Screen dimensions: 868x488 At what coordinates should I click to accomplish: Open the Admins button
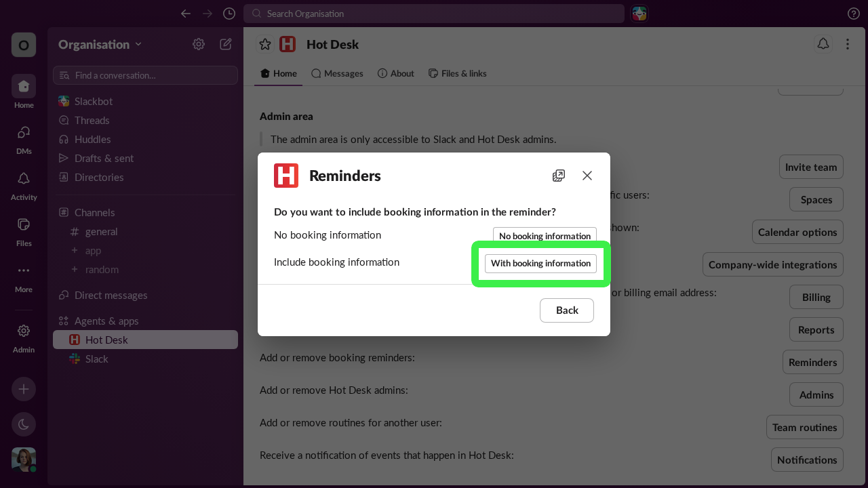pos(816,394)
